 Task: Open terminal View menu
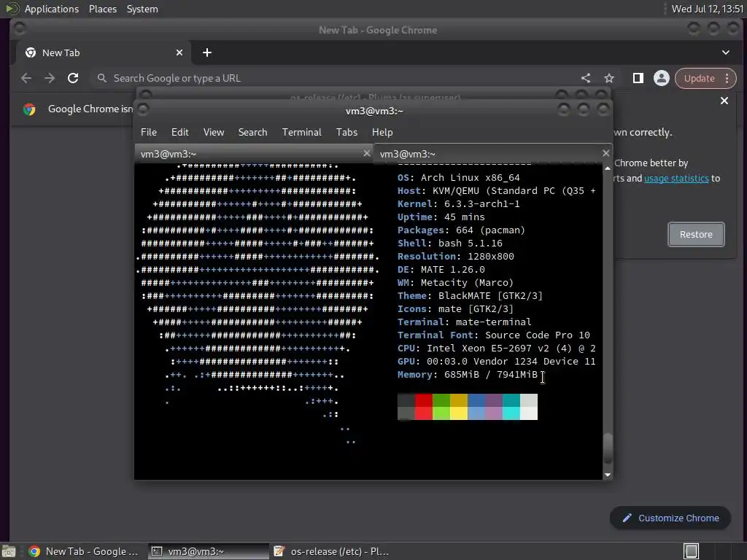[x=214, y=132]
